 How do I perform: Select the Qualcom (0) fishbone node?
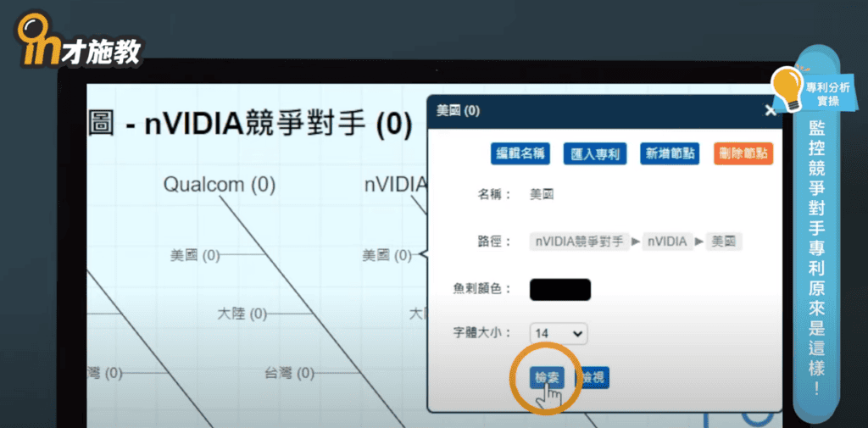[220, 184]
